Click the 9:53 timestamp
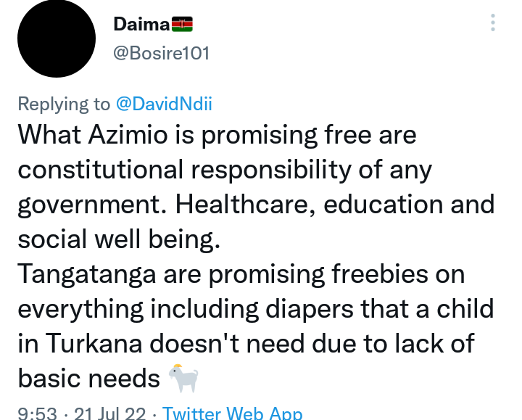 click(x=37, y=413)
